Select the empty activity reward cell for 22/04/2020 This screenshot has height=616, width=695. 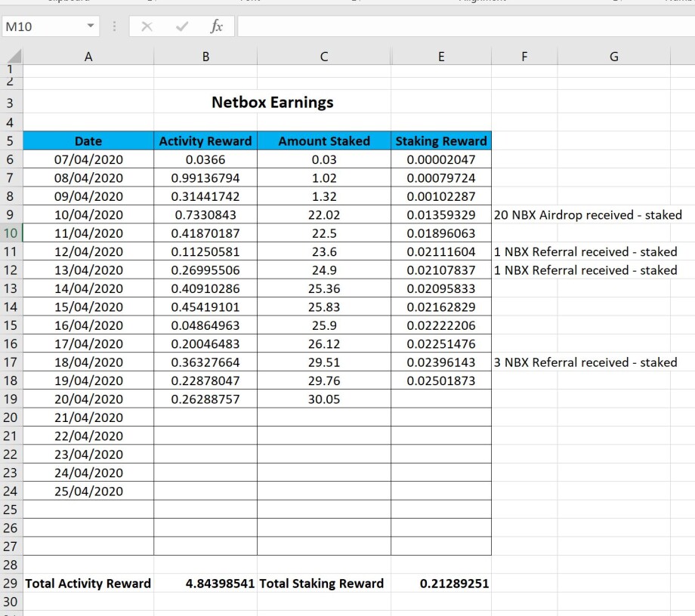coord(205,436)
